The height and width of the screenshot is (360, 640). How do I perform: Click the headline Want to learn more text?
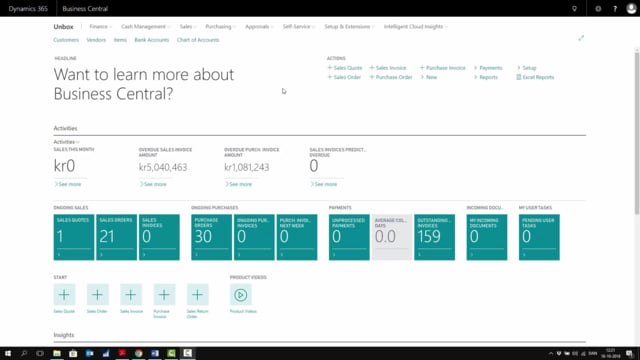(x=144, y=84)
